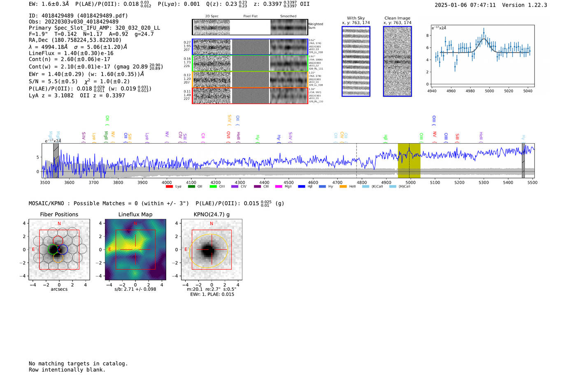Viewport: 576px width, 392px height.
Task: Click the Pixel Flat column header
Action: pos(250,16)
